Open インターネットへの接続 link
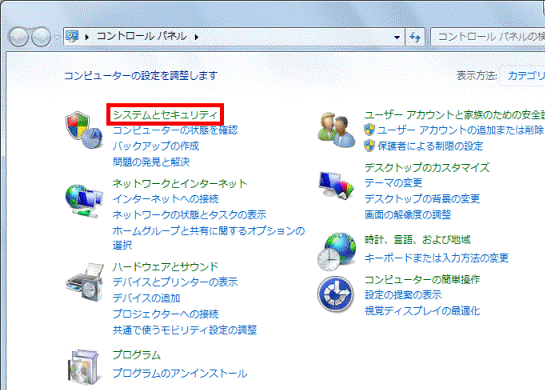545x390 pixels. pos(165,199)
